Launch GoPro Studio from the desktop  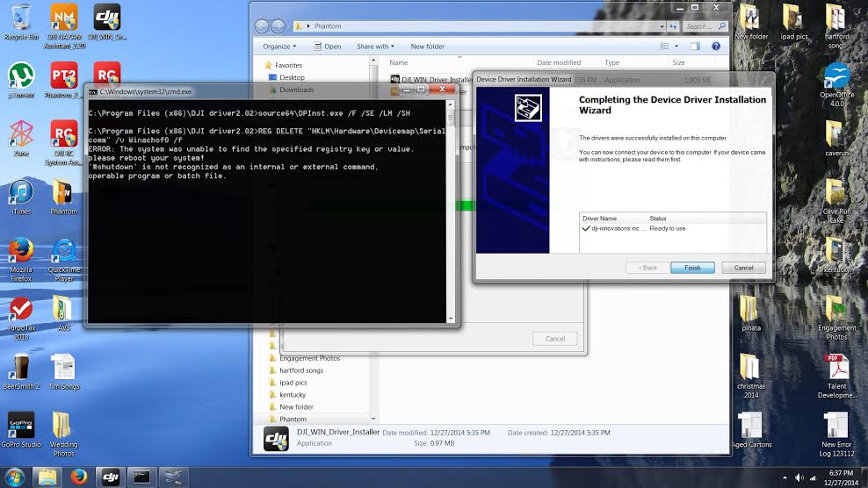21,427
